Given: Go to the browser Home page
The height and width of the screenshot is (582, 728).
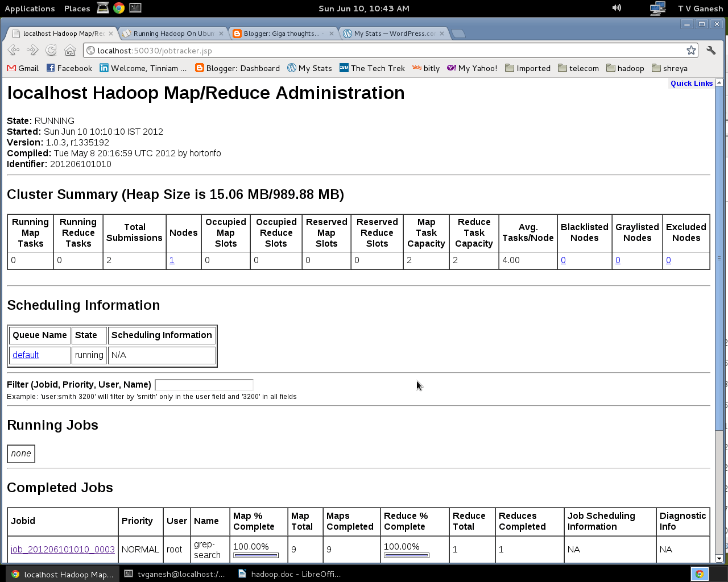Looking at the screenshot, I should point(70,51).
